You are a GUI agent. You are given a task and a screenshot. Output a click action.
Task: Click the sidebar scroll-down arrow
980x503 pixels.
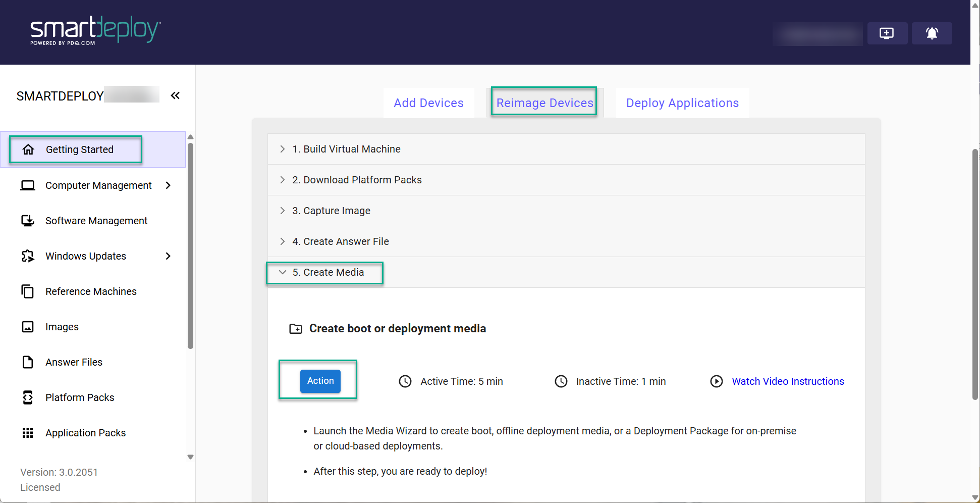(x=190, y=457)
